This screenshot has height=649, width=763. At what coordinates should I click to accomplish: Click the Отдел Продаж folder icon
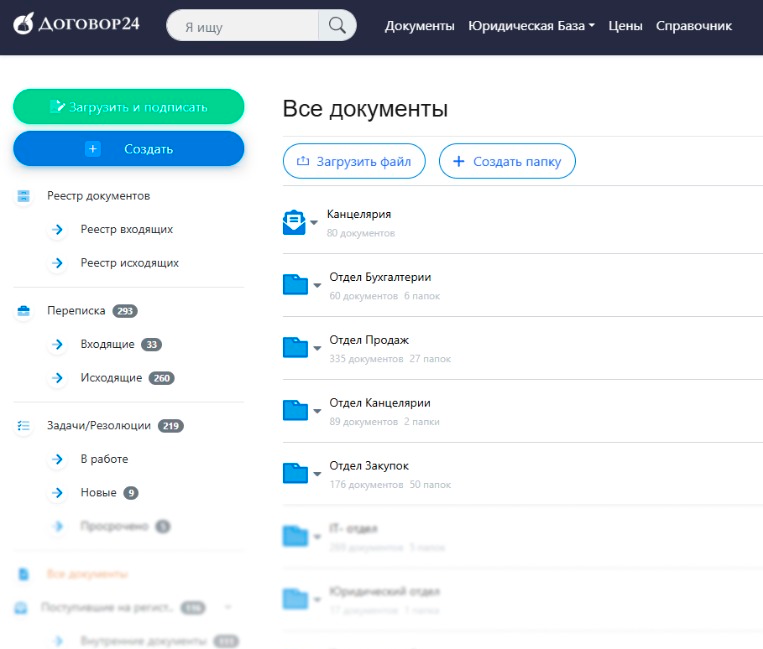pos(295,347)
